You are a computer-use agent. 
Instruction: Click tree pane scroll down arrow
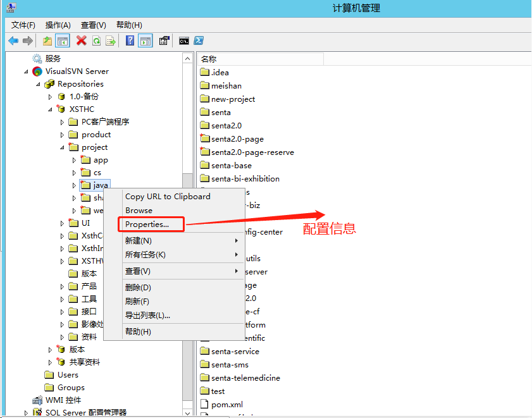[x=188, y=412]
